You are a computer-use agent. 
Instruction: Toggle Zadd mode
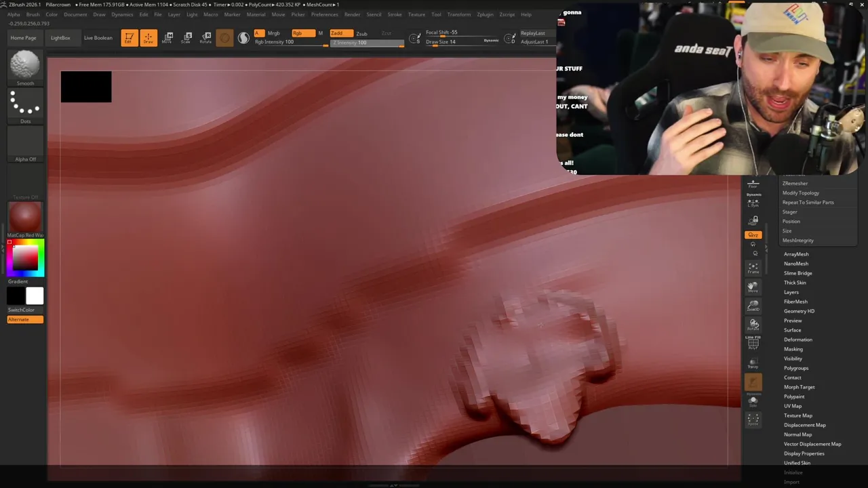click(340, 33)
